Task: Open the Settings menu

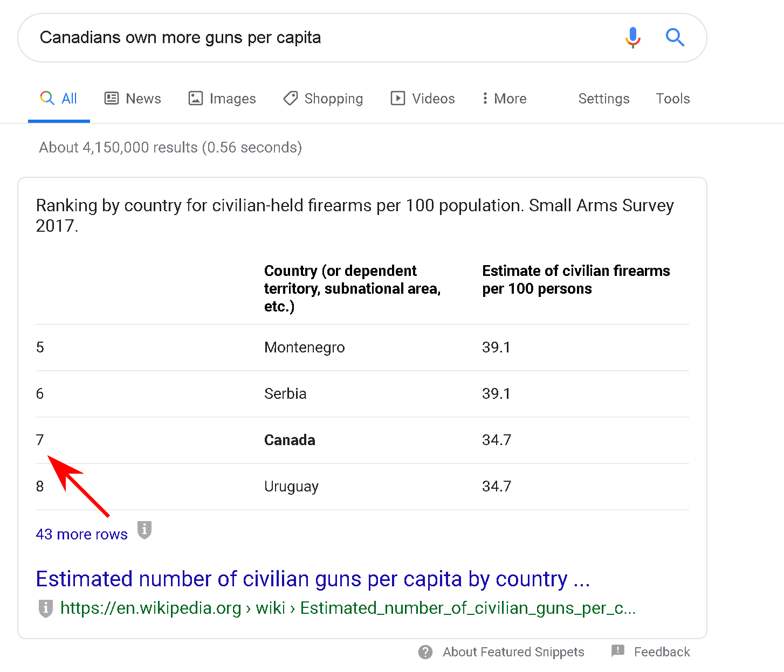Action: pos(603,99)
